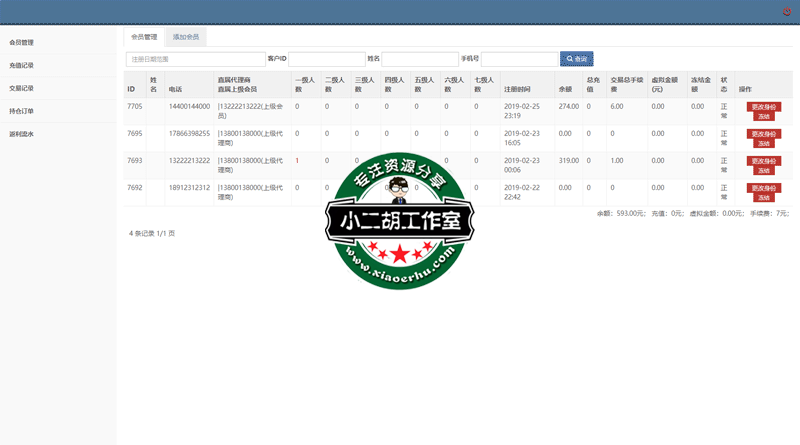800x445 pixels.
Task: Click the magnifier icon on the 查询 button
Action: pyautogui.click(x=569, y=59)
